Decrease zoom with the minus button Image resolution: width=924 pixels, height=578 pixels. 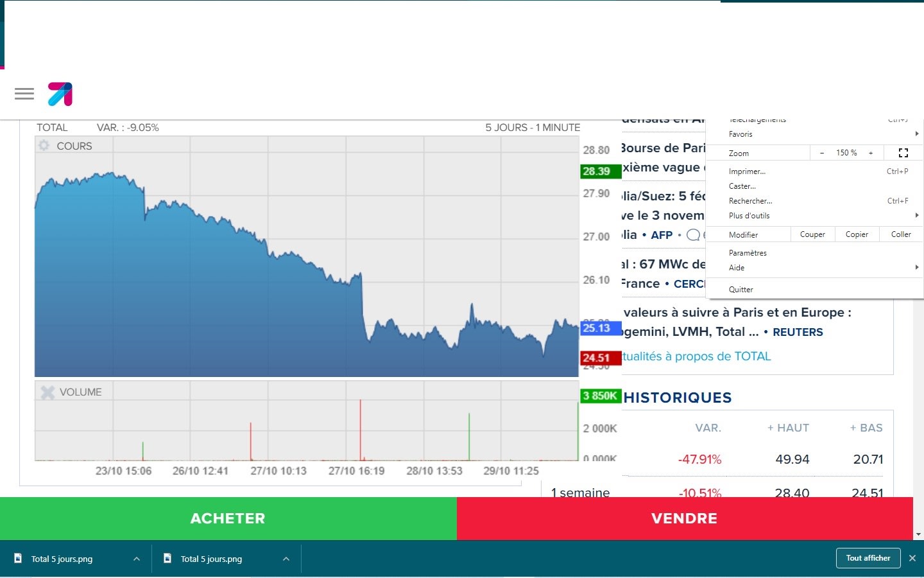tap(822, 153)
